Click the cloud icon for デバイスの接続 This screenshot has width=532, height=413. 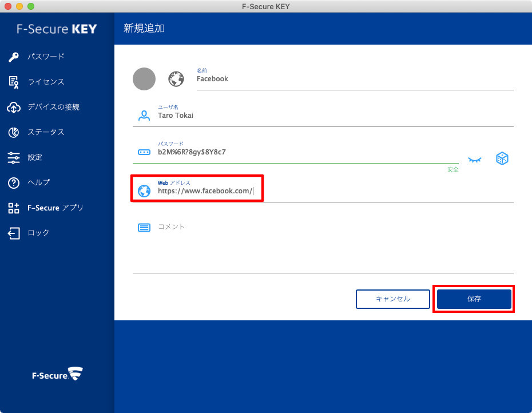pyautogui.click(x=14, y=107)
